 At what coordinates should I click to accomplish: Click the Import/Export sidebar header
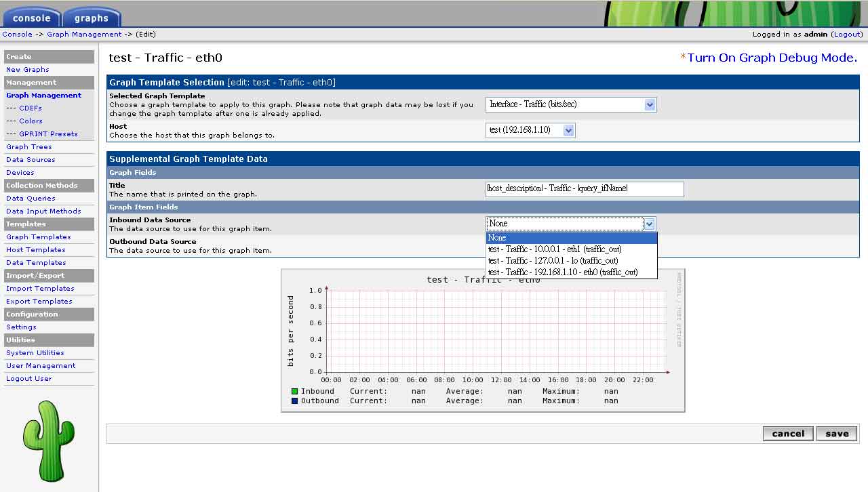(x=49, y=276)
